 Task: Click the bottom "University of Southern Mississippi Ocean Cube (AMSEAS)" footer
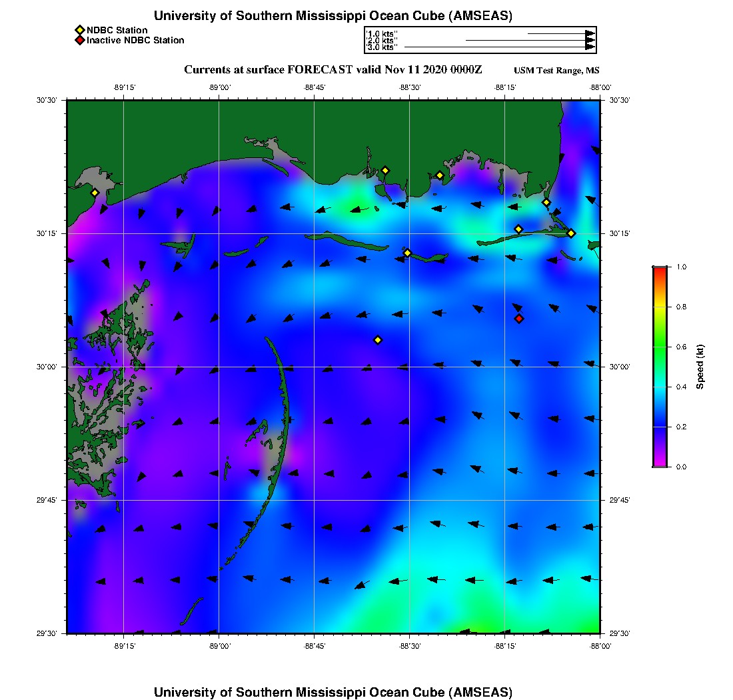point(333,692)
